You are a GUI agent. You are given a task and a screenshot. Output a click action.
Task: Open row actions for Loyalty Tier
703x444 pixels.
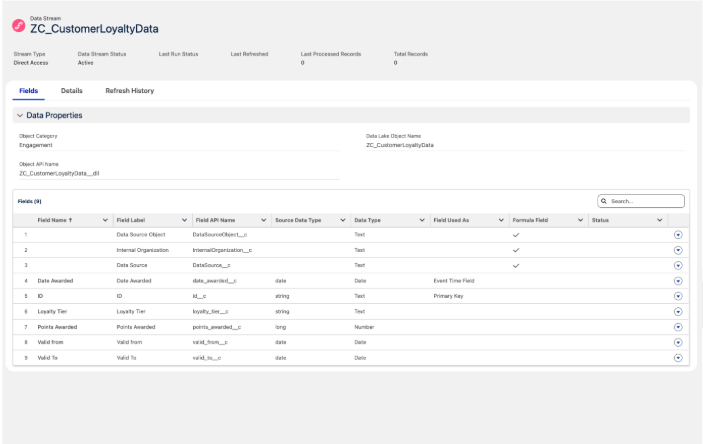click(x=678, y=312)
